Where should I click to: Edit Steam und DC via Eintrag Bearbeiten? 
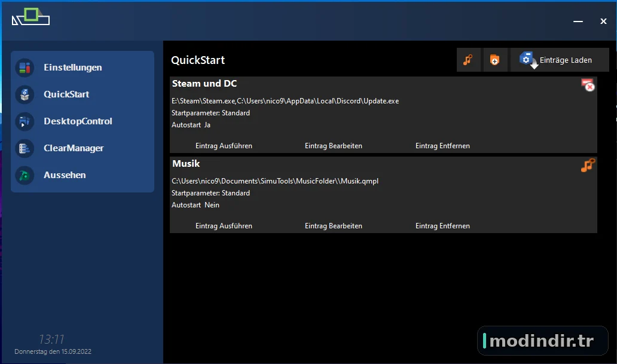pos(333,146)
